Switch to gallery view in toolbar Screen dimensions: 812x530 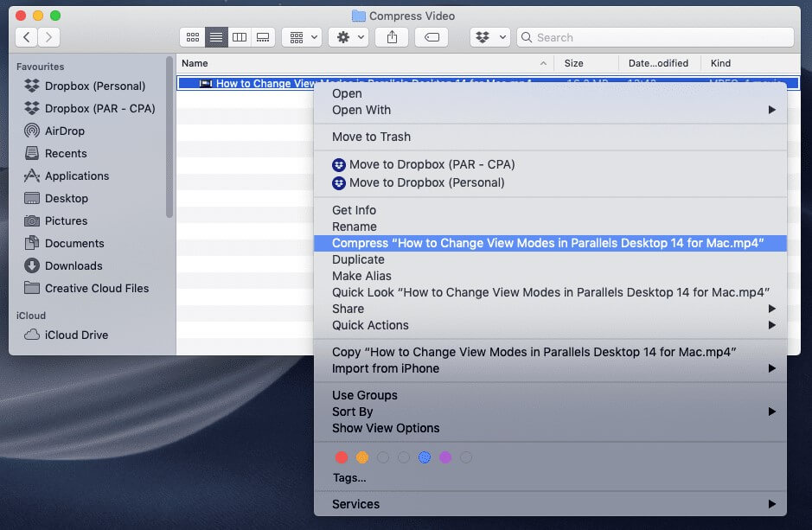(263, 37)
